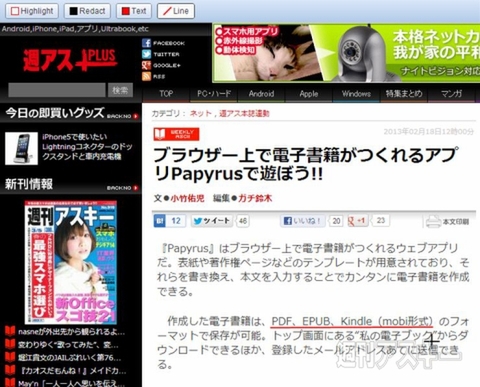Open BACKNO link beside 新刊情報
480x387 pixels.
122,188
